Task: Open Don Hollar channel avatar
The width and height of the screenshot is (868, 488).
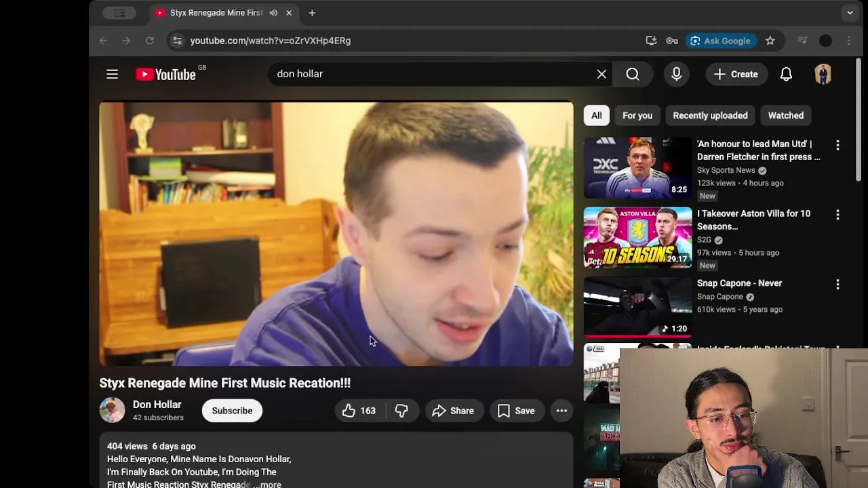Action: point(112,410)
